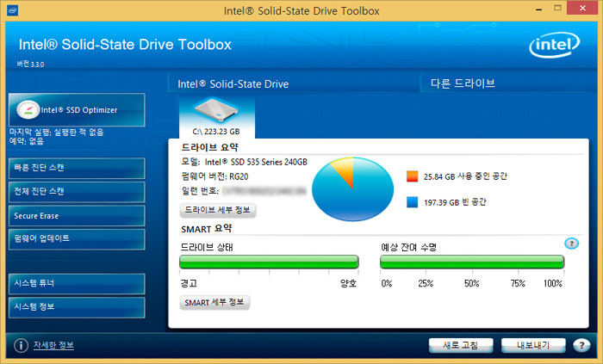Click the firmware version text RG20
603x364 pixels.
point(239,176)
